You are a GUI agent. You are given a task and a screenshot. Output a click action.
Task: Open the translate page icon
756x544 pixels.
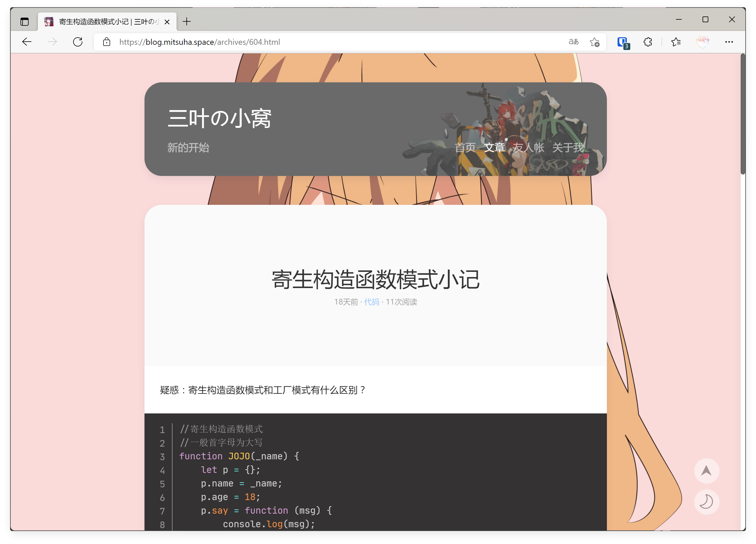point(573,42)
